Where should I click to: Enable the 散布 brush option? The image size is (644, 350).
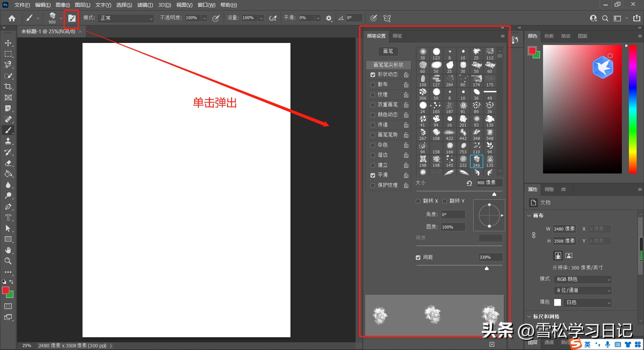(373, 85)
